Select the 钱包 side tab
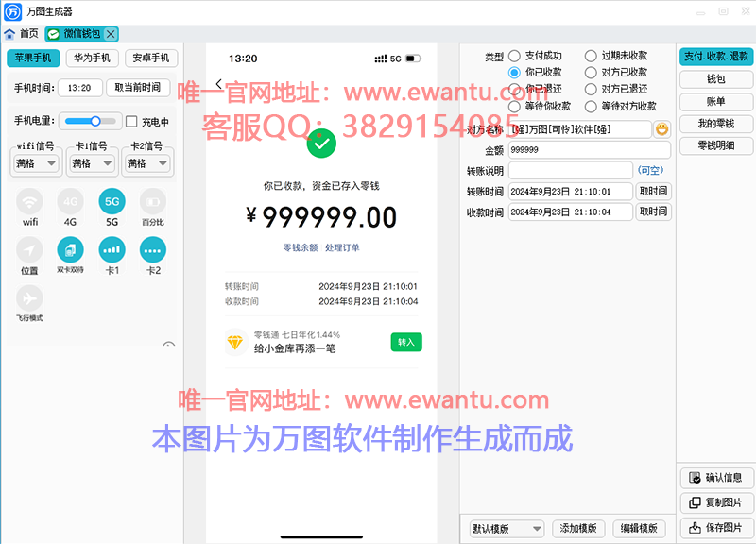Viewport: 756px width, 544px height. tap(716, 79)
